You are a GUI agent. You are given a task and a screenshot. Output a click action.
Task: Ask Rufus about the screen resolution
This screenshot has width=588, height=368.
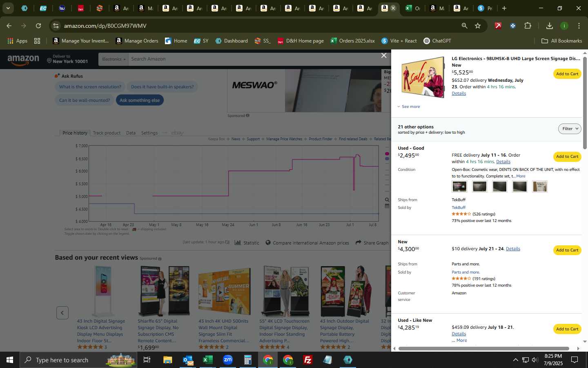90,87
